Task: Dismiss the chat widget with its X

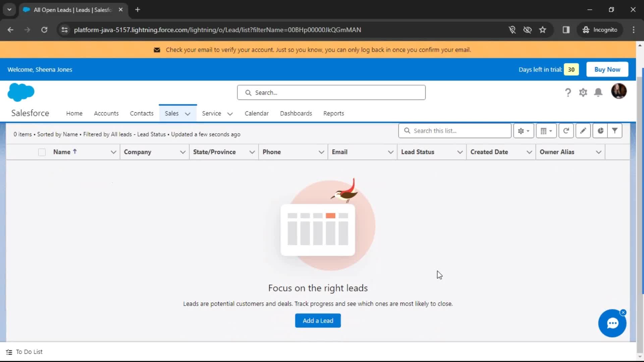Action: (x=623, y=312)
